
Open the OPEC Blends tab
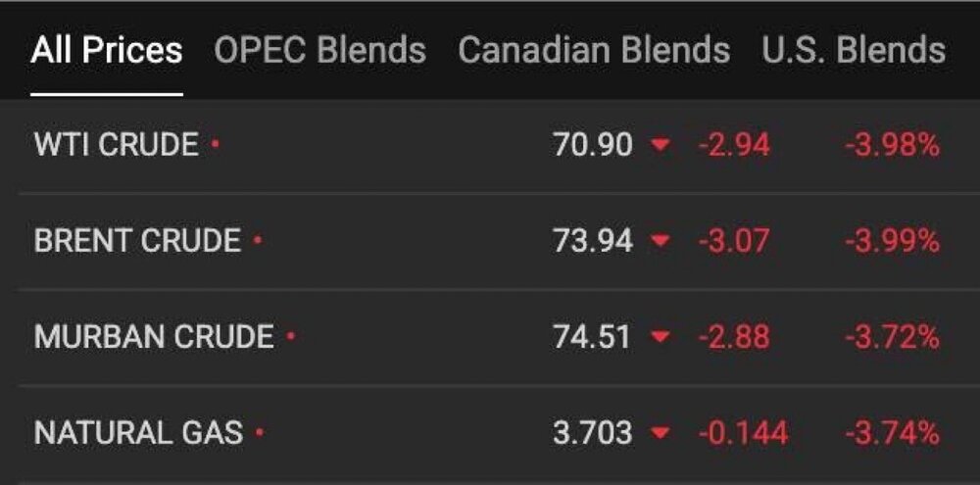coord(319,51)
